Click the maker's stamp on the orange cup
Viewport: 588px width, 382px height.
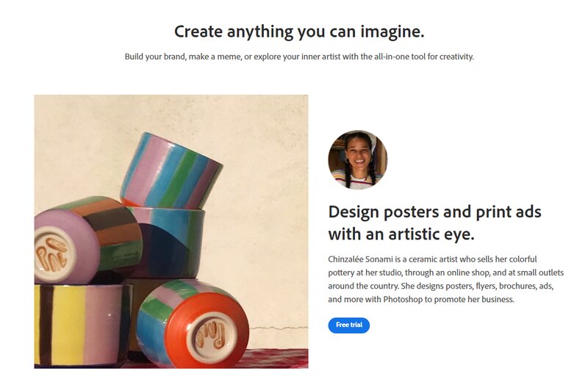coord(211,334)
